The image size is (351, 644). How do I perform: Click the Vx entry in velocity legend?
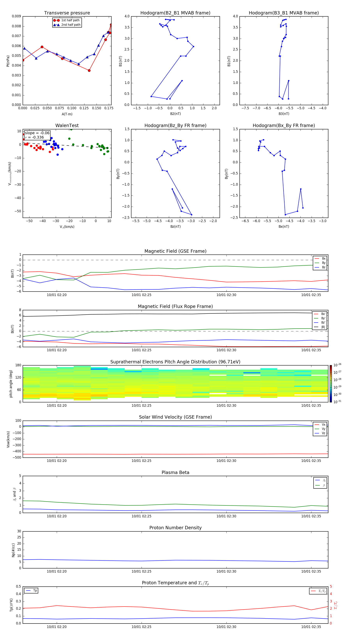(x=320, y=424)
